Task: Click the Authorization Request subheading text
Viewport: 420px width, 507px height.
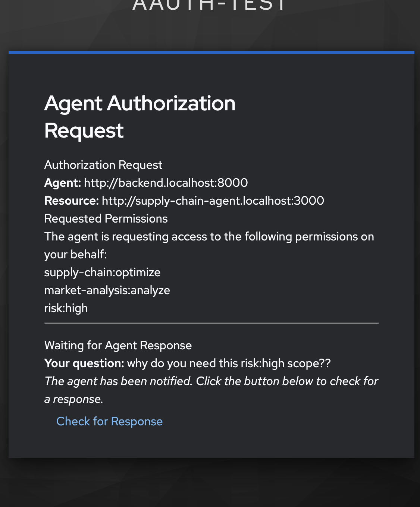Action: pos(103,165)
